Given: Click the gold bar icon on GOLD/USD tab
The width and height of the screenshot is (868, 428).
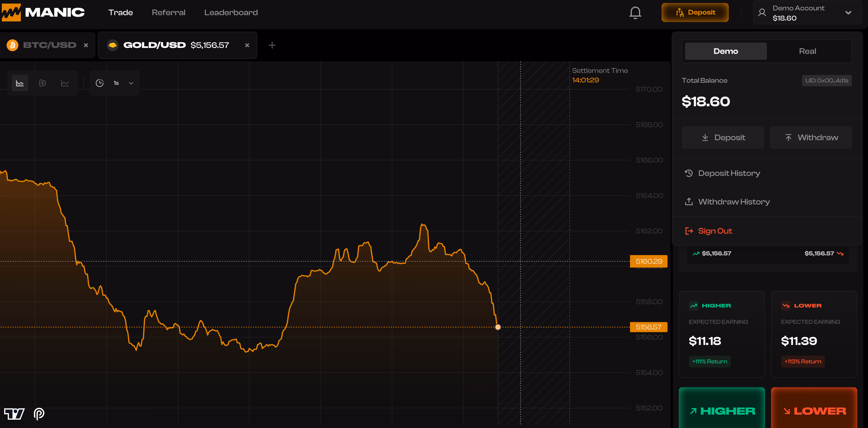Looking at the screenshot, I should 112,45.
